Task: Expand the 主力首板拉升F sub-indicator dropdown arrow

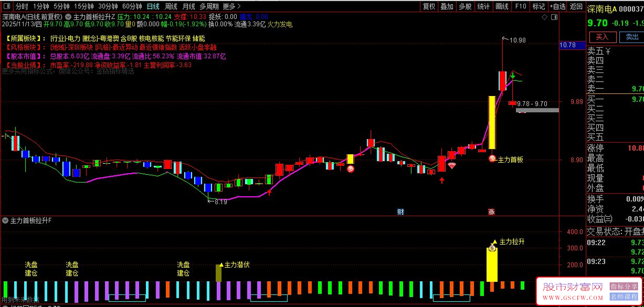Action: [x=5, y=221]
